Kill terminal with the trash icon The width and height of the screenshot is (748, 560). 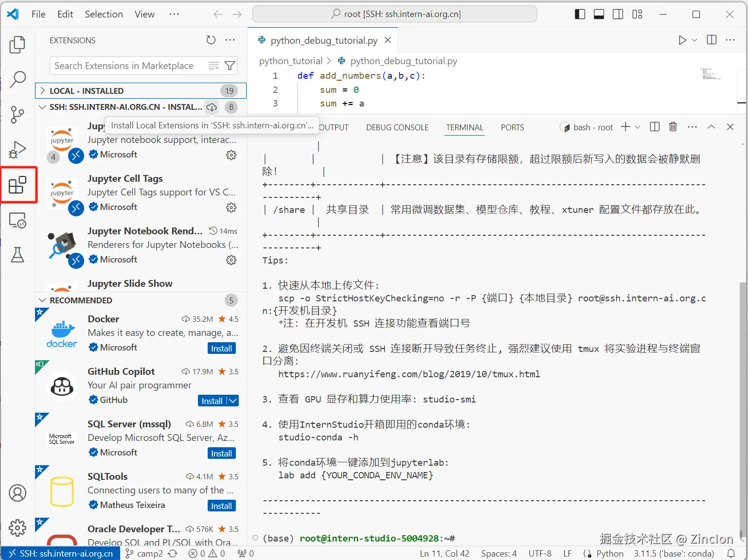click(673, 127)
